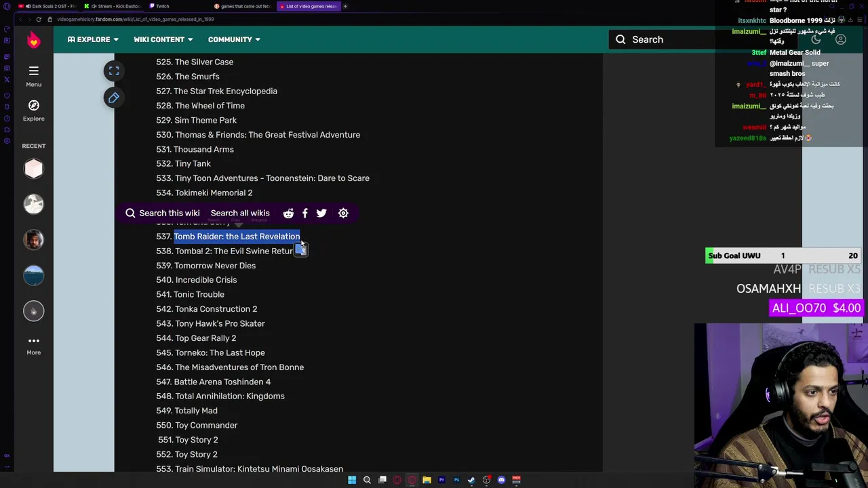Open recent wiki thumbnail with bearded man
Image resolution: width=868 pixels, height=488 pixels.
pos(33,240)
